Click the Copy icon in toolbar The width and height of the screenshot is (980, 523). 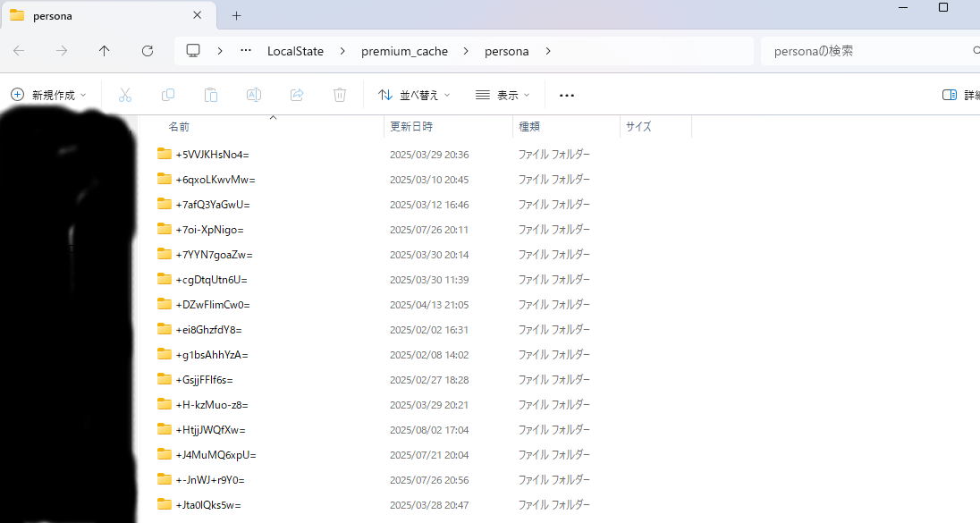[167, 95]
